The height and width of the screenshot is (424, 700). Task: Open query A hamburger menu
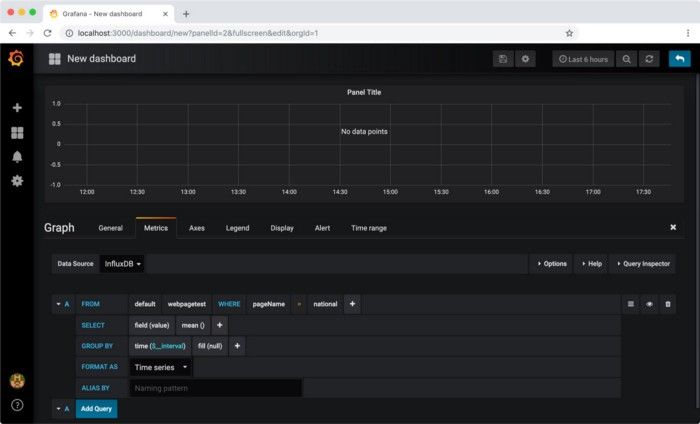click(x=630, y=304)
